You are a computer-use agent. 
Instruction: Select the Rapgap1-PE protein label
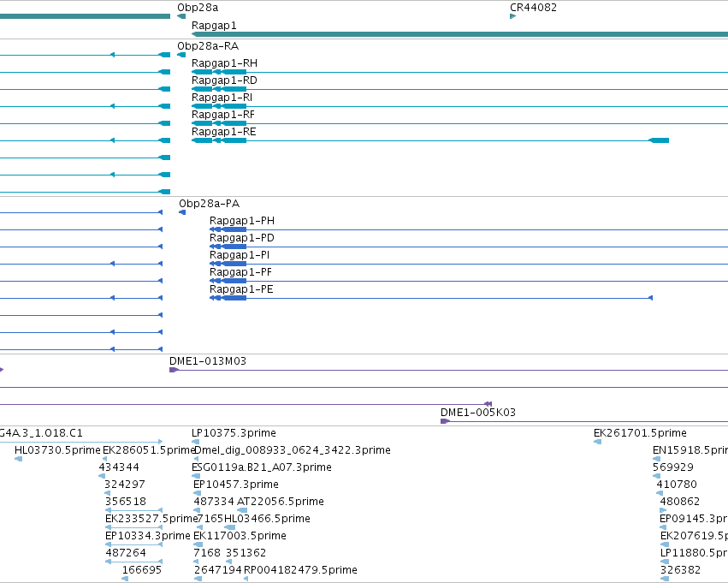(241, 289)
